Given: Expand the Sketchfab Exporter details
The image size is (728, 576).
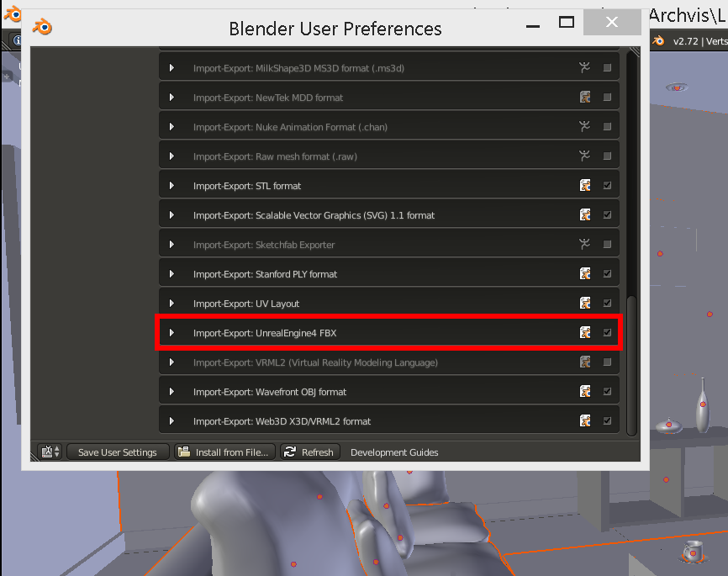Looking at the screenshot, I should [x=171, y=244].
